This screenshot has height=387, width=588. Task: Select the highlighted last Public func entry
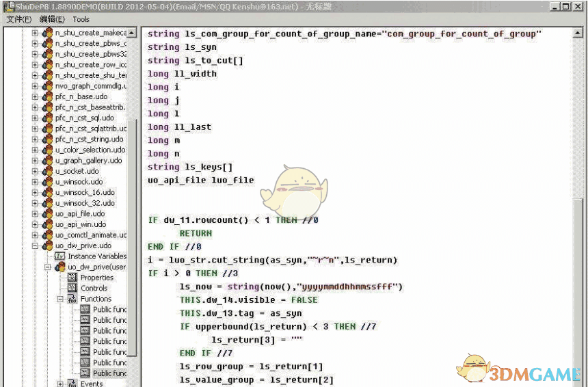[109, 373]
